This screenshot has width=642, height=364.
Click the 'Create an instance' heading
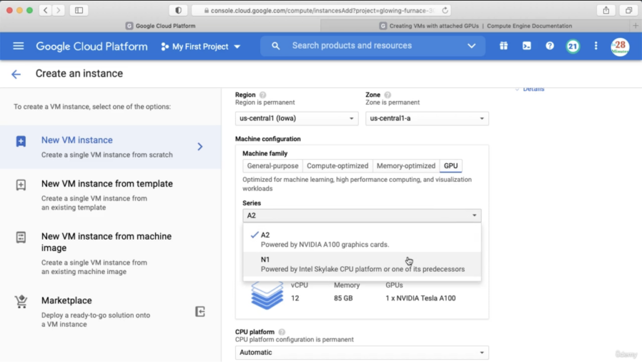79,73
